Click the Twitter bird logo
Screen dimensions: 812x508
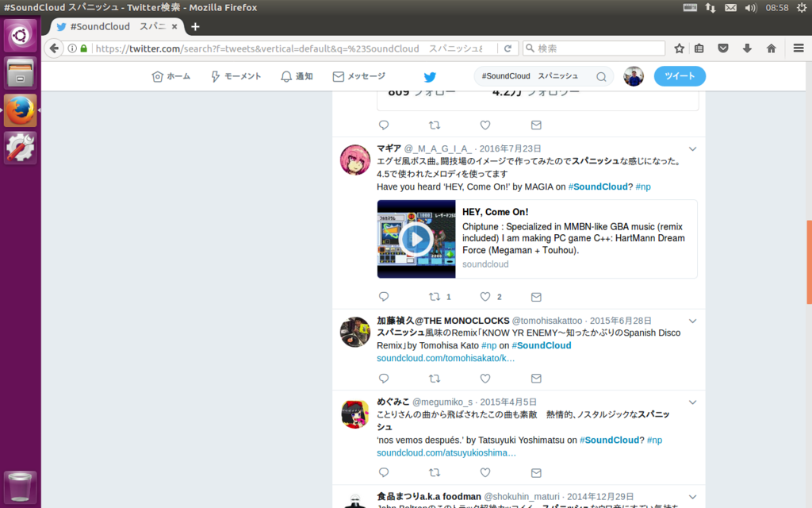pos(430,77)
